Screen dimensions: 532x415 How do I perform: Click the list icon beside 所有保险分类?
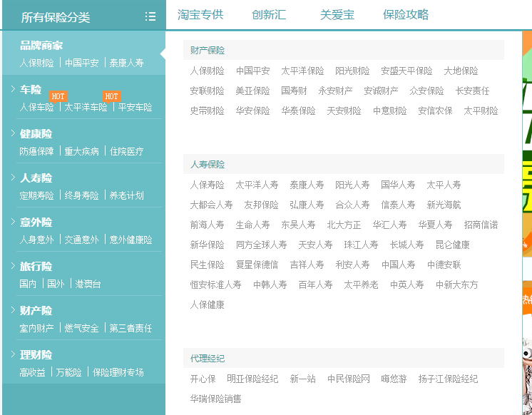coord(150,16)
